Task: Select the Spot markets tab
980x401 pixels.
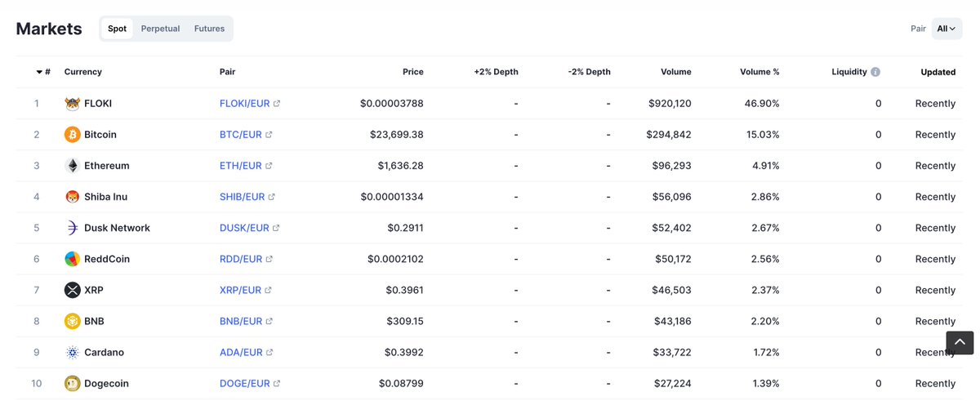Action: point(117,29)
